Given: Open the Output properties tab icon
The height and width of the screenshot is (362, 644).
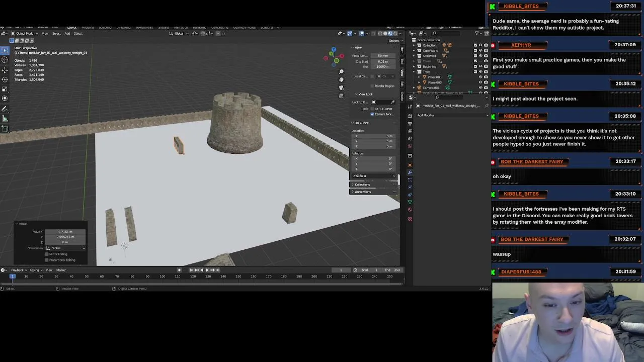Looking at the screenshot, I should tap(410, 124).
